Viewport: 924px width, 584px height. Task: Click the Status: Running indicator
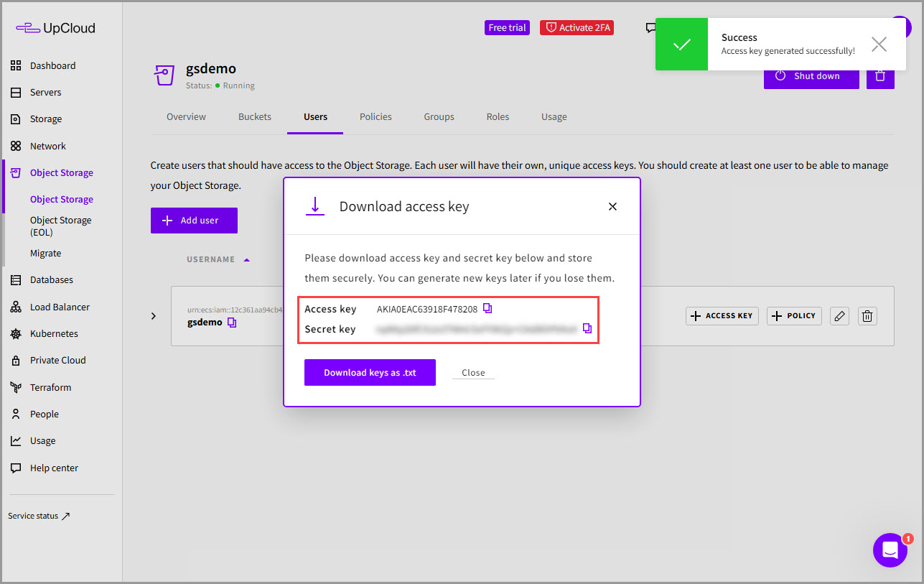tap(220, 85)
